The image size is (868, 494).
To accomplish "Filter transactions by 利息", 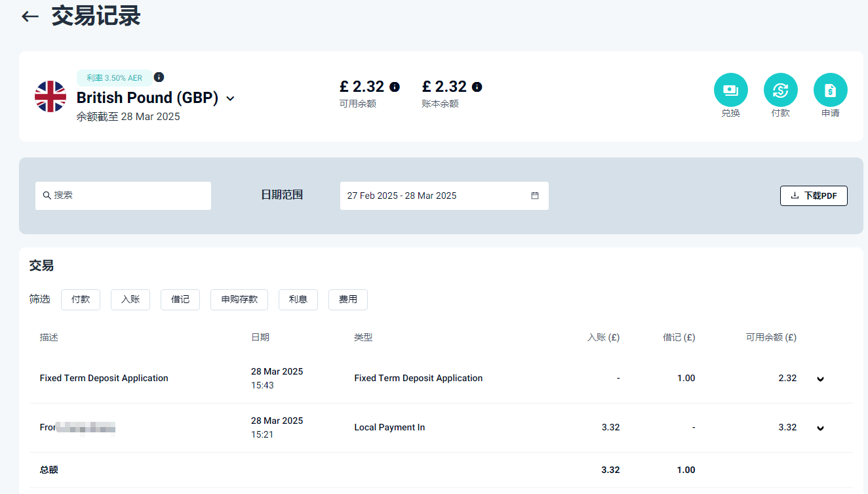I will [x=298, y=299].
